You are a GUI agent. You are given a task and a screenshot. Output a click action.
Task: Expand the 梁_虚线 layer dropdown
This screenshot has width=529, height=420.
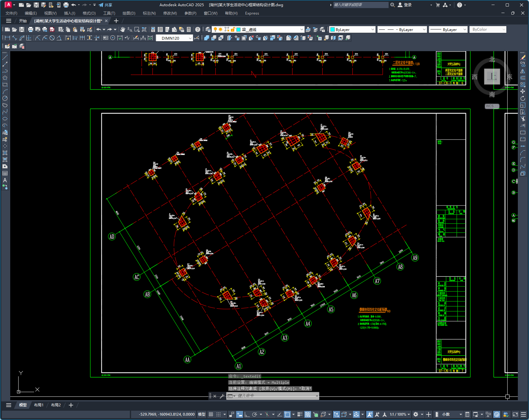(x=302, y=29)
